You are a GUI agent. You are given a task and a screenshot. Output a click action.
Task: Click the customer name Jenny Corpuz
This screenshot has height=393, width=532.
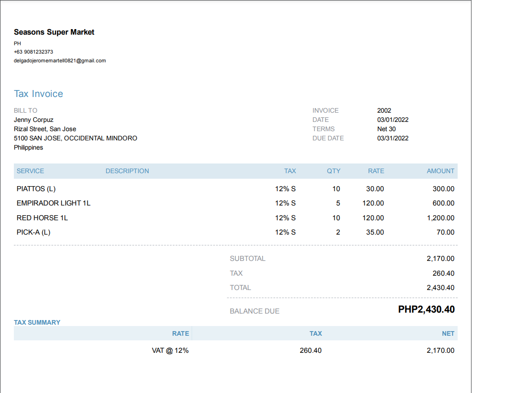[x=34, y=120]
